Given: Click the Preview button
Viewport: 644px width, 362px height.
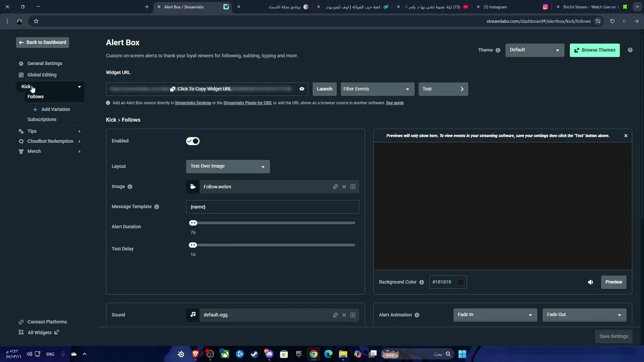Looking at the screenshot, I should (614, 282).
